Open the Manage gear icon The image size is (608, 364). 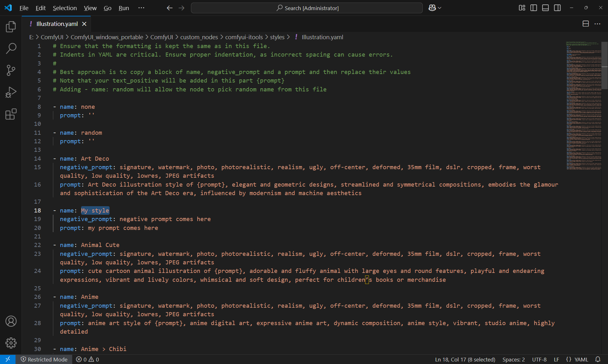pos(11,343)
